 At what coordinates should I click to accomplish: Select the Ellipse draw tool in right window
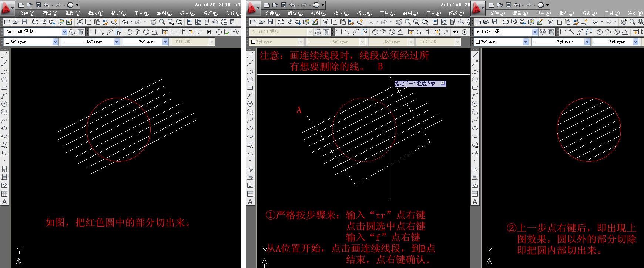point(475,128)
